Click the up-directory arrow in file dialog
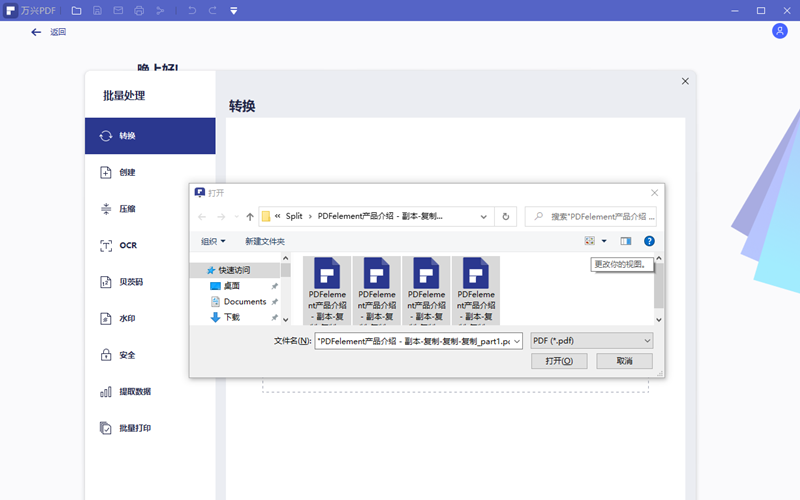Image resolution: width=800 pixels, height=500 pixels. click(250, 216)
